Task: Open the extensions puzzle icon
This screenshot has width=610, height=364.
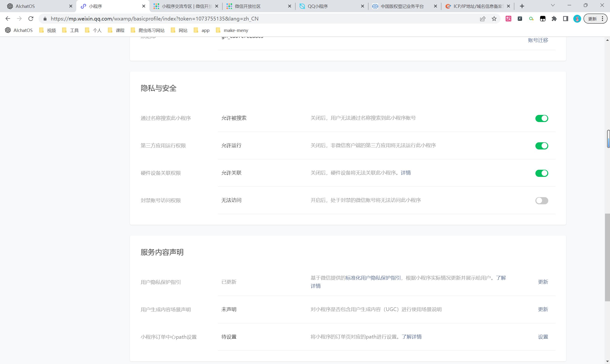Action: (554, 19)
